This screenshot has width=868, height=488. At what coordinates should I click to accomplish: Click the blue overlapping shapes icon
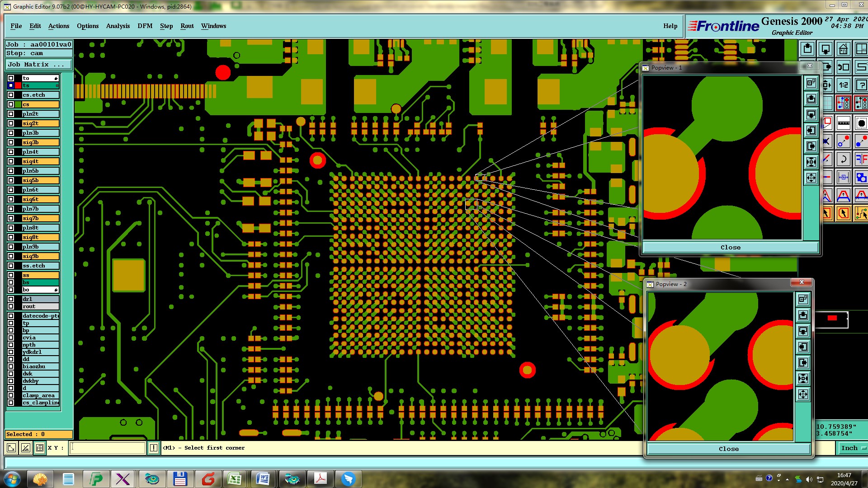click(x=861, y=177)
